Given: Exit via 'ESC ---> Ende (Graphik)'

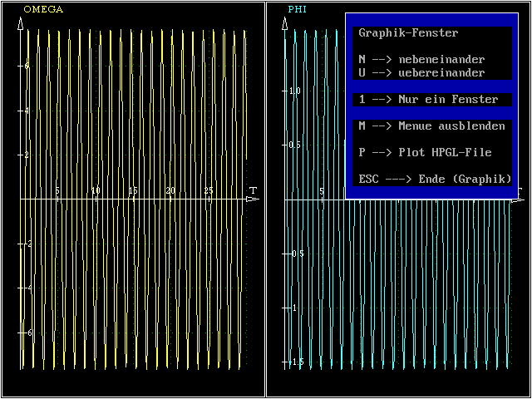Looking at the screenshot, I should click(x=435, y=179).
